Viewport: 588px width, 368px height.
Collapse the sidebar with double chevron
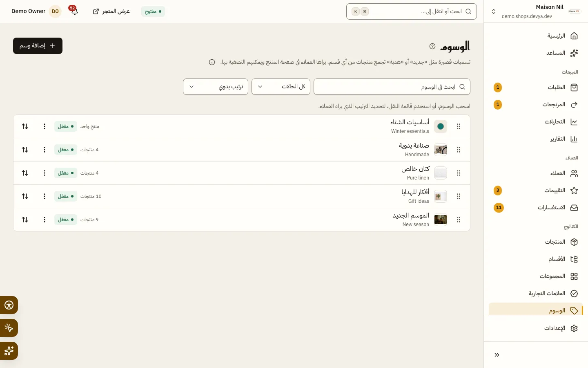(x=497, y=355)
